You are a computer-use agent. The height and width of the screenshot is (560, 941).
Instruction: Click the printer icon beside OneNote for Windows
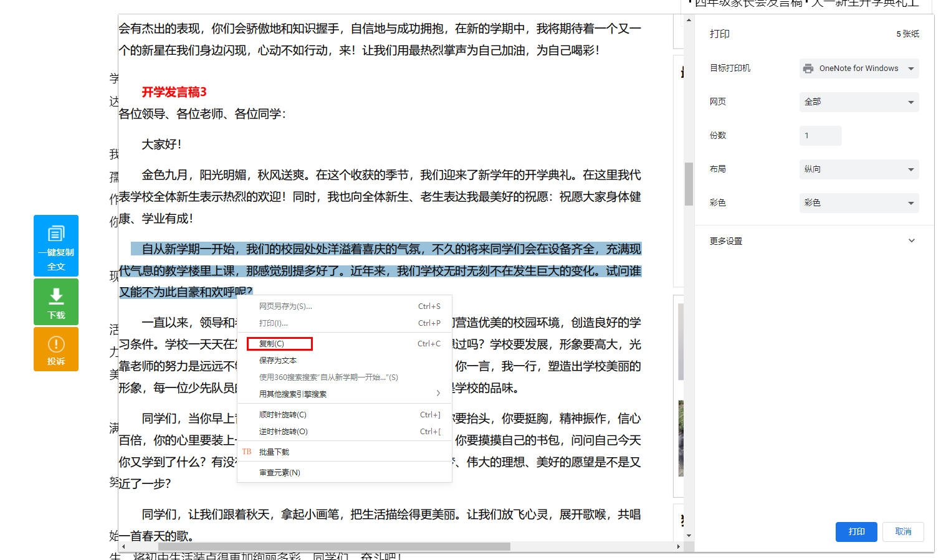pyautogui.click(x=808, y=69)
